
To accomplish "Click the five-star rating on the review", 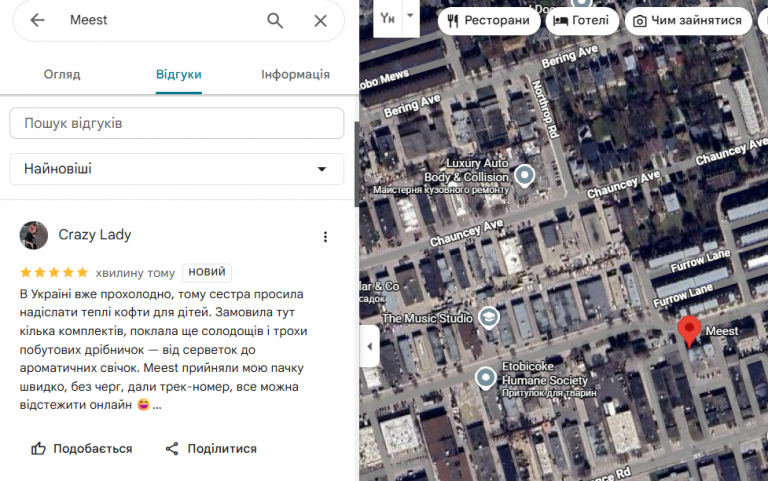I will [54, 272].
